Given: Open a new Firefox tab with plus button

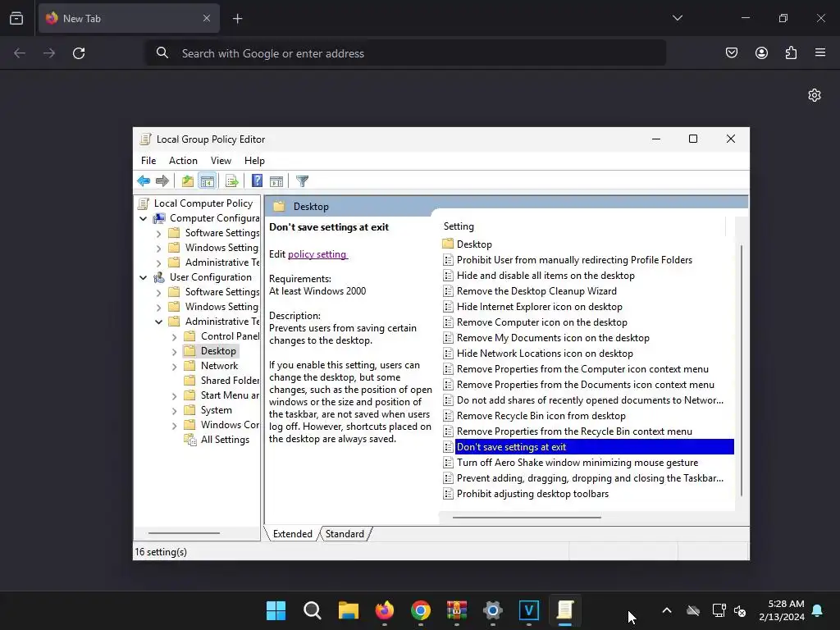Looking at the screenshot, I should click(x=237, y=19).
